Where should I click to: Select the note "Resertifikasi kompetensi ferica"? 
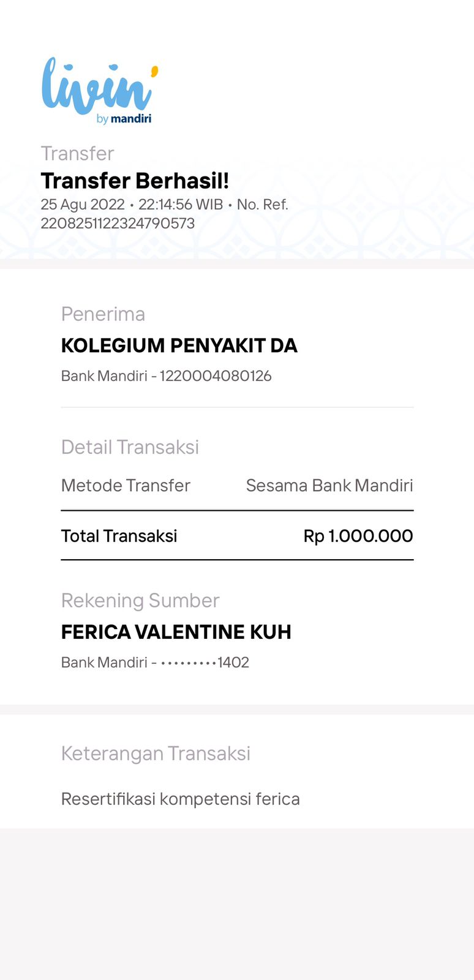point(181,799)
